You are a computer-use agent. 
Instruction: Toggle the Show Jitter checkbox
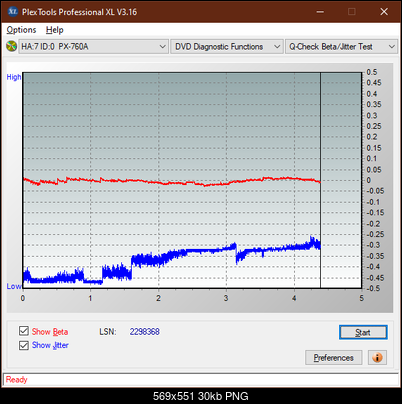click(x=24, y=345)
